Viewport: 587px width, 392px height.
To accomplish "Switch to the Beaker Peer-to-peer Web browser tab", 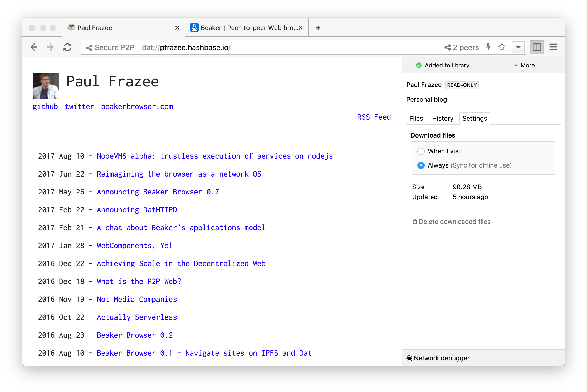I will click(247, 28).
